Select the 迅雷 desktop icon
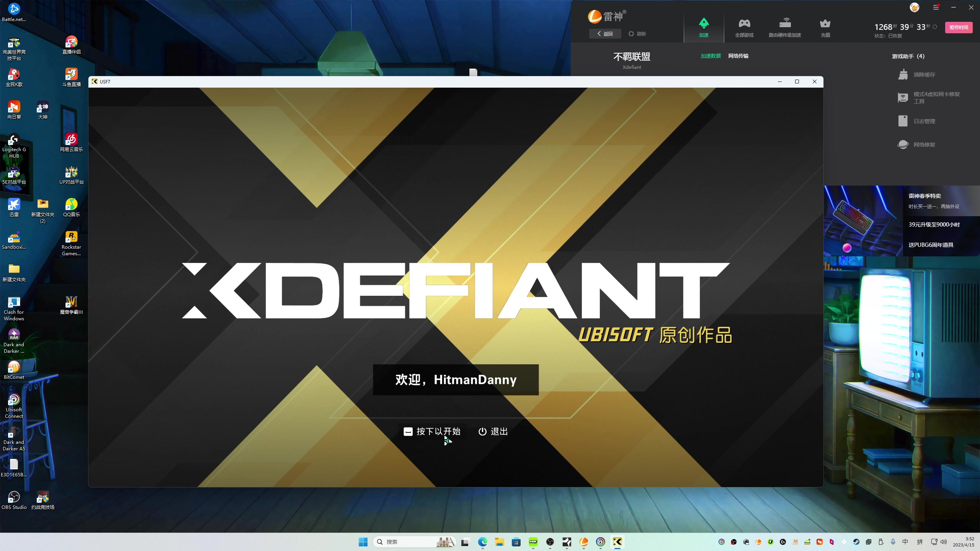The width and height of the screenshot is (980, 551). point(14,208)
